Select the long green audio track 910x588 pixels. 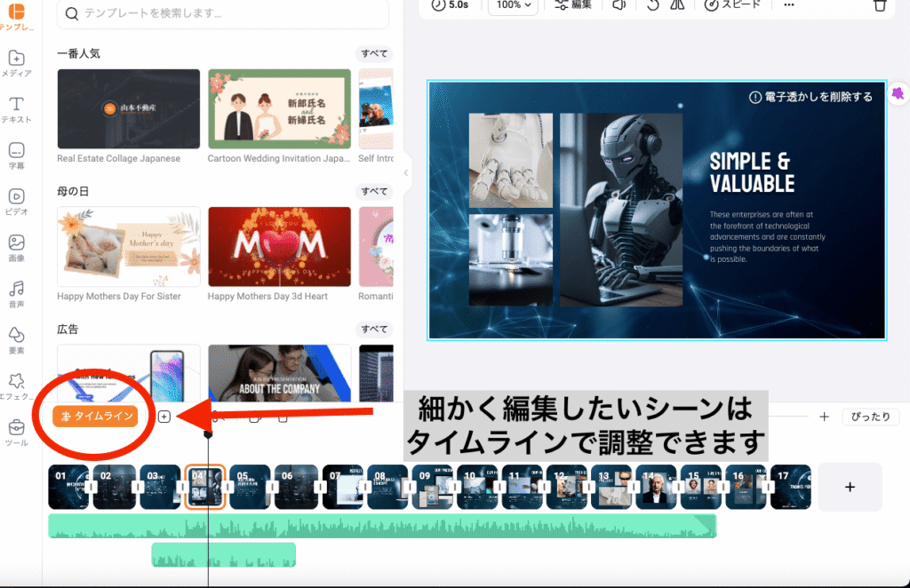pyautogui.click(x=382, y=526)
